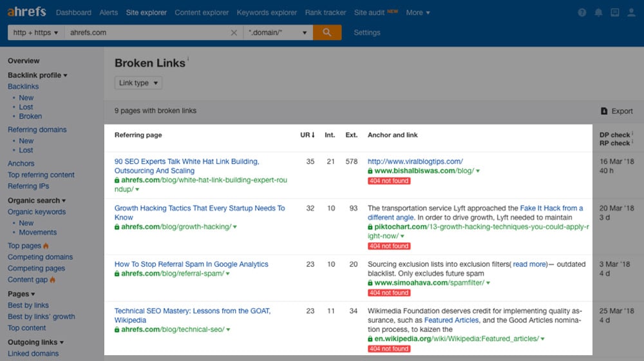Open Organic keywords in the sidebar
Image resolution: width=644 pixels, height=361 pixels.
[37, 212]
